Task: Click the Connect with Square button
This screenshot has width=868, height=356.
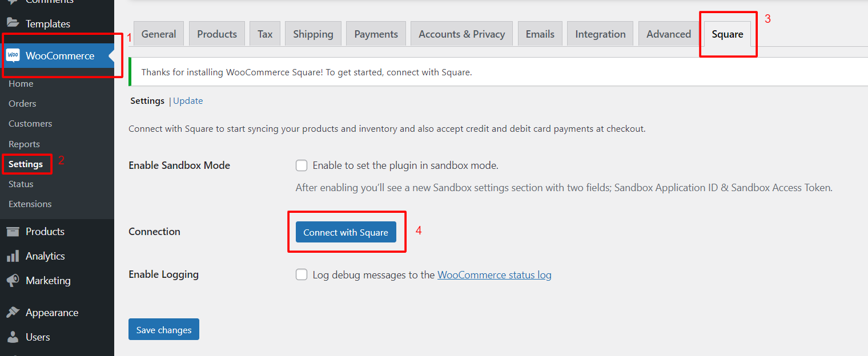Action: (346, 232)
